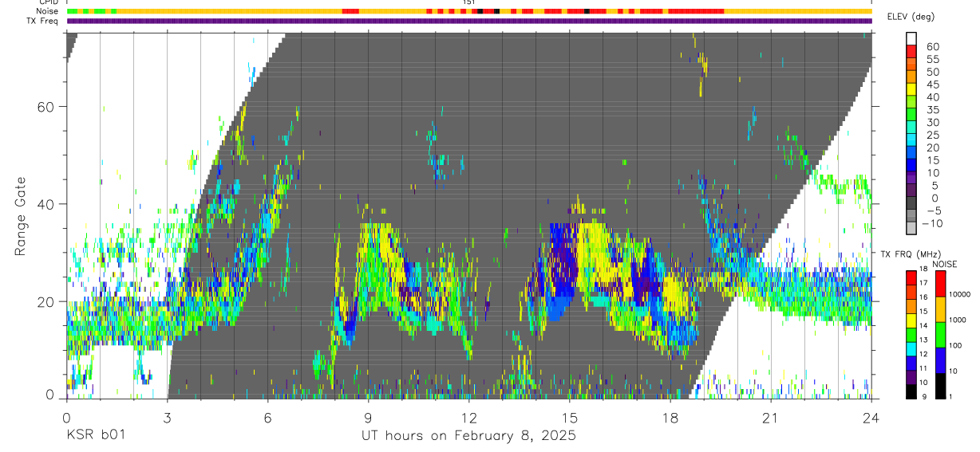Pick the yellow ELEV segment between 40 and 45
980x452 pixels.
[x=911, y=88]
